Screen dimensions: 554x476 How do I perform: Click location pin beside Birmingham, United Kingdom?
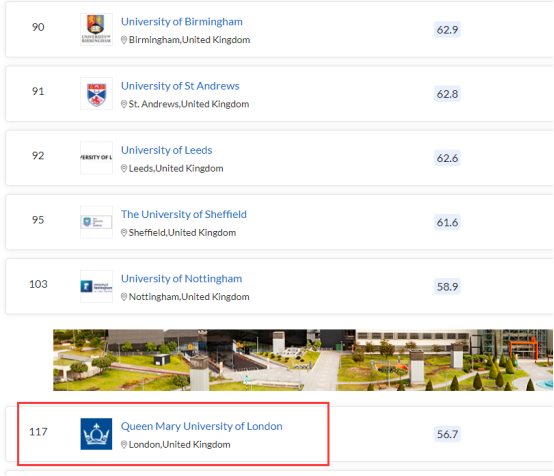pos(124,40)
